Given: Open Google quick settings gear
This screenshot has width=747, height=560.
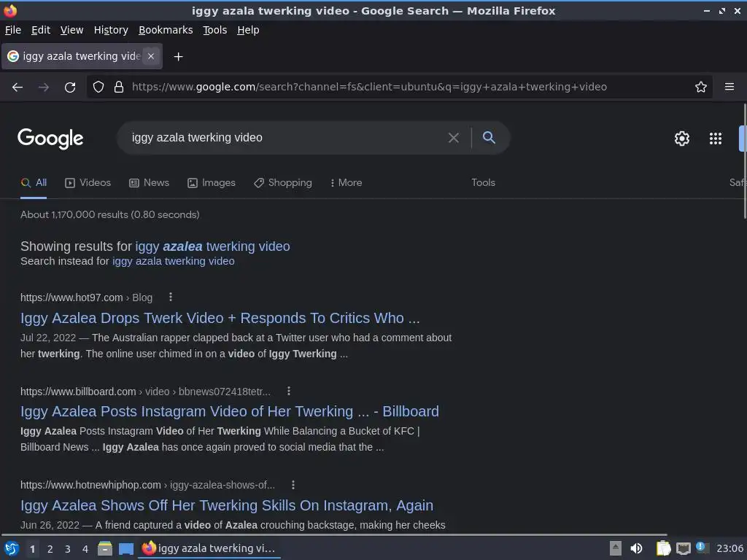Looking at the screenshot, I should (x=682, y=139).
